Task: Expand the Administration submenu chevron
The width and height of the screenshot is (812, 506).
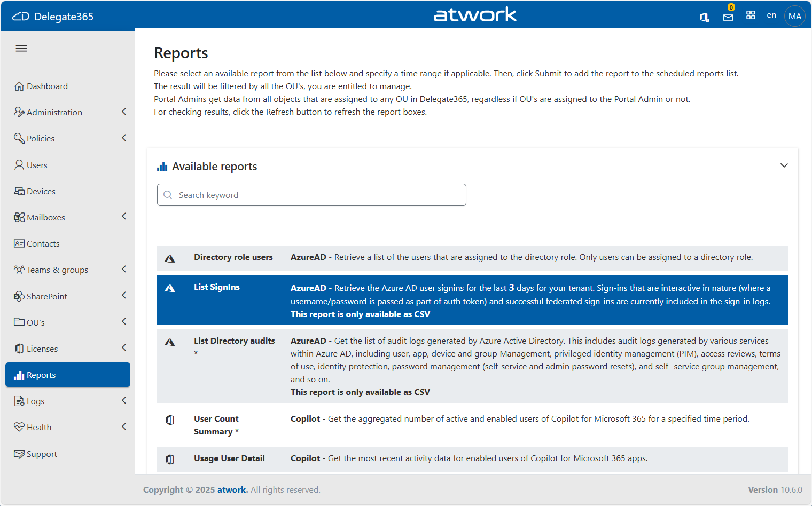Action: click(124, 112)
